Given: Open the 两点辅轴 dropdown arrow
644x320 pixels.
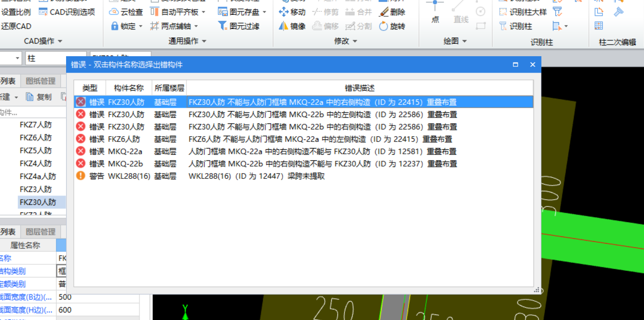Looking at the screenshot, I should (196, 26).
